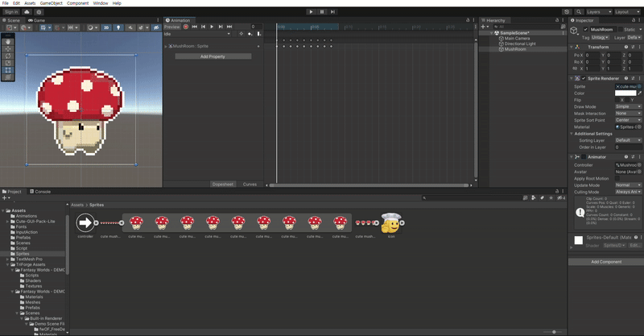Play the animation clip
The image size is (644, 336).
pos(212,27)
